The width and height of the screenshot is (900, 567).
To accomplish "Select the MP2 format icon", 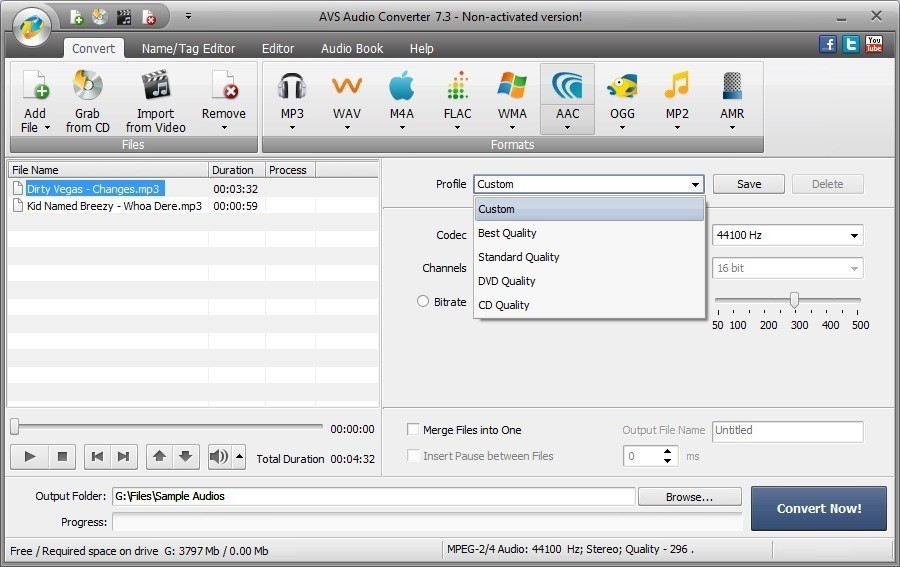I will (677, 86).
